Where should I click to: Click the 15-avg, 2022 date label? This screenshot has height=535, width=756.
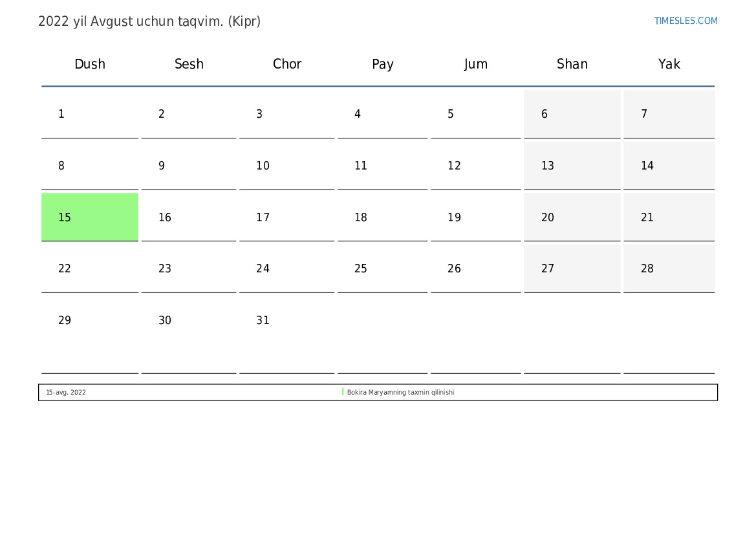pyautogui.click(x=66, y=393)
